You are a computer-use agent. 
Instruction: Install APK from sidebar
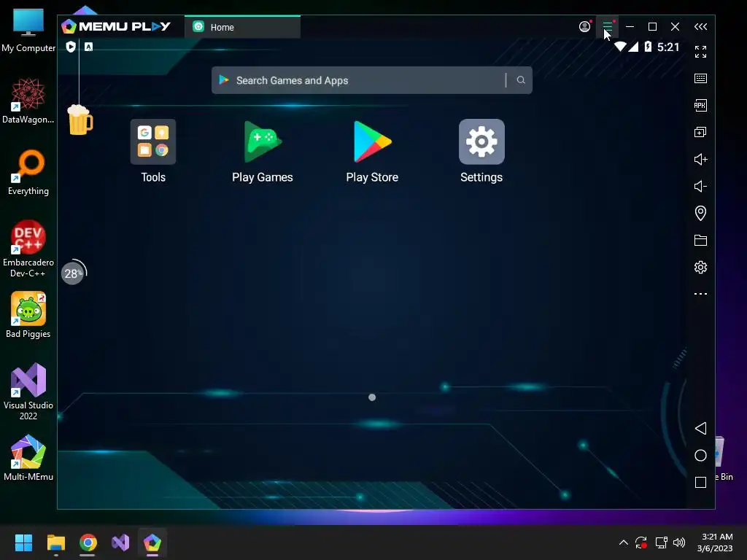point(700,105)
